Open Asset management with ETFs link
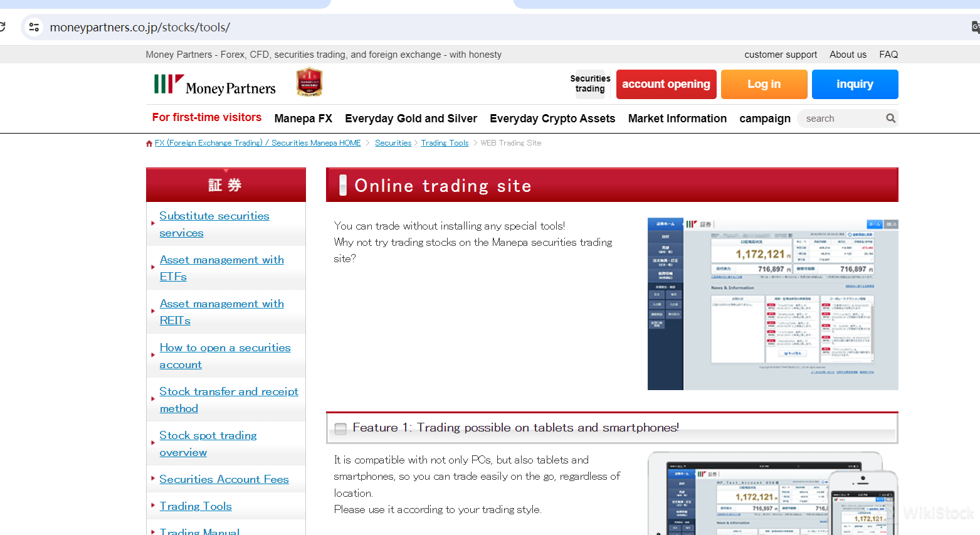This screenshot has width=980, height=535. coord(221,268)
